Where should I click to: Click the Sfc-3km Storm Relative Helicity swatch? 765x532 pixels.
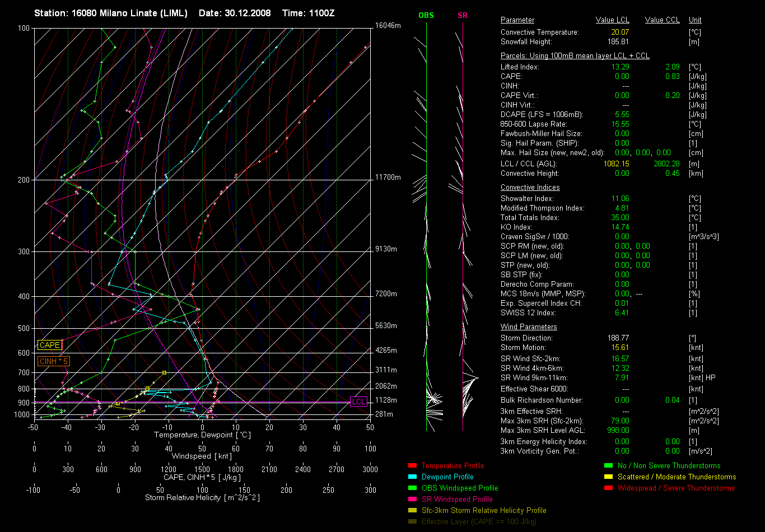click(x=412, y=511)
